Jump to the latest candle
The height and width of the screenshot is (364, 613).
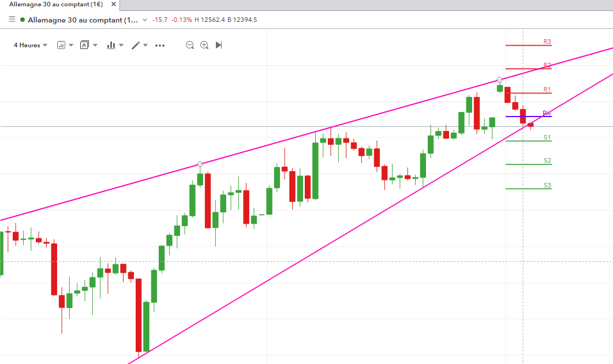pos(219,45)
